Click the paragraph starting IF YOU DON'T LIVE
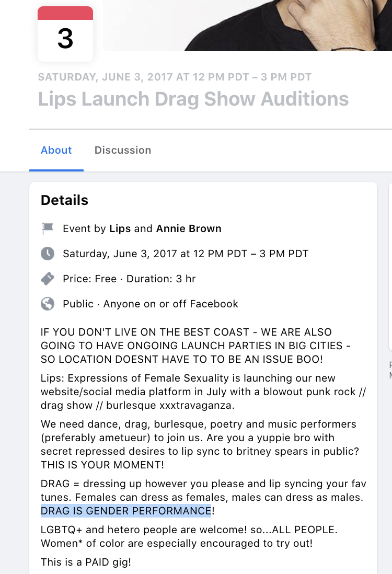The image size is (392, 574). point(195,346)
